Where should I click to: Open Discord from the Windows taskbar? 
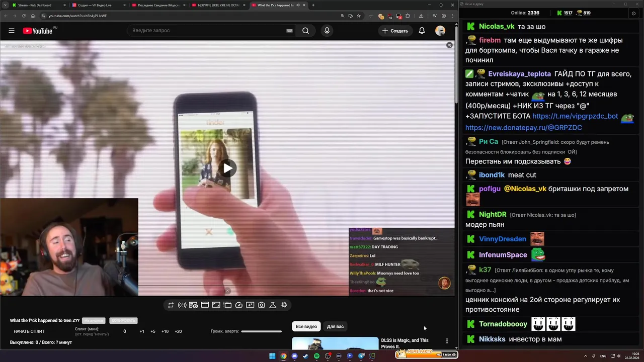(294, 356)
